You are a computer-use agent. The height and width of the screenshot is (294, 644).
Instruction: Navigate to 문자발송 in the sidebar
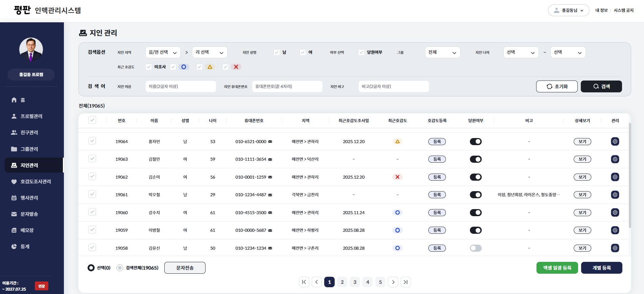click(29, 214)
